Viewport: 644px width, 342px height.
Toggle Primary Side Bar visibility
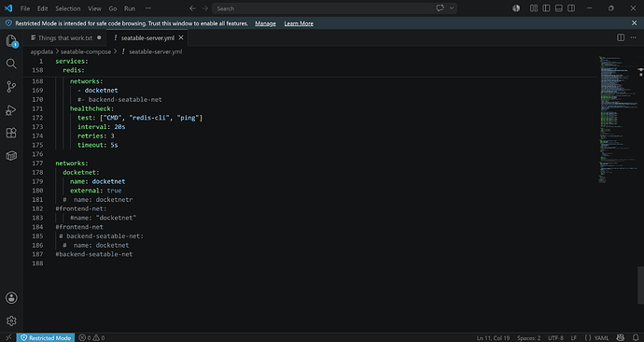(546, 8)
